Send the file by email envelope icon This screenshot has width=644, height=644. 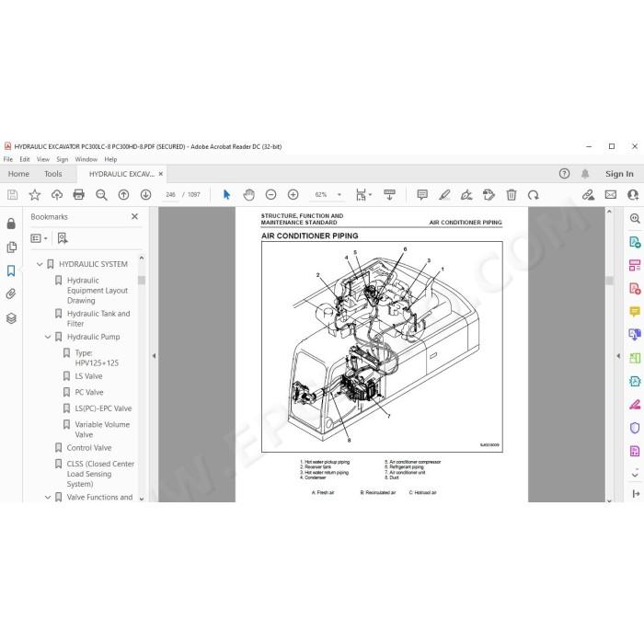611,195
